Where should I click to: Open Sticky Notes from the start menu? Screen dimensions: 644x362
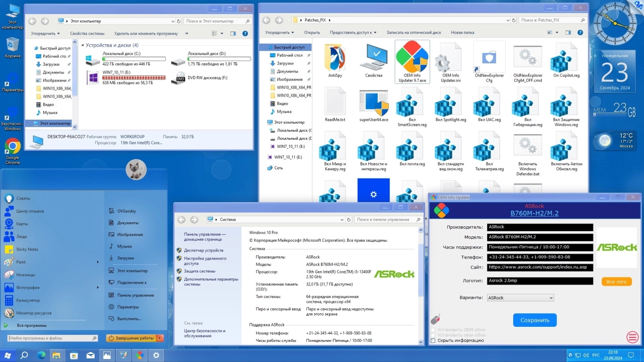pos(27,249)
